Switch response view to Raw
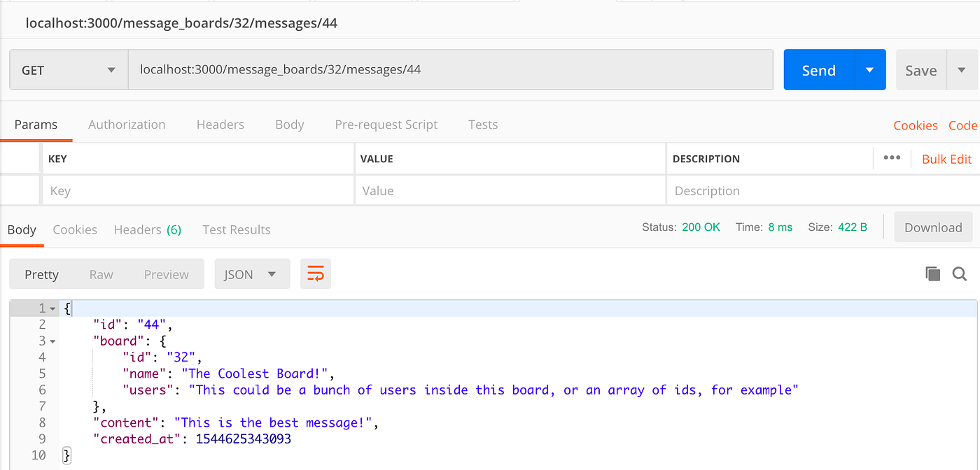Image resolution: width=980 pixels, height=470 pixels. pos(101,273)
